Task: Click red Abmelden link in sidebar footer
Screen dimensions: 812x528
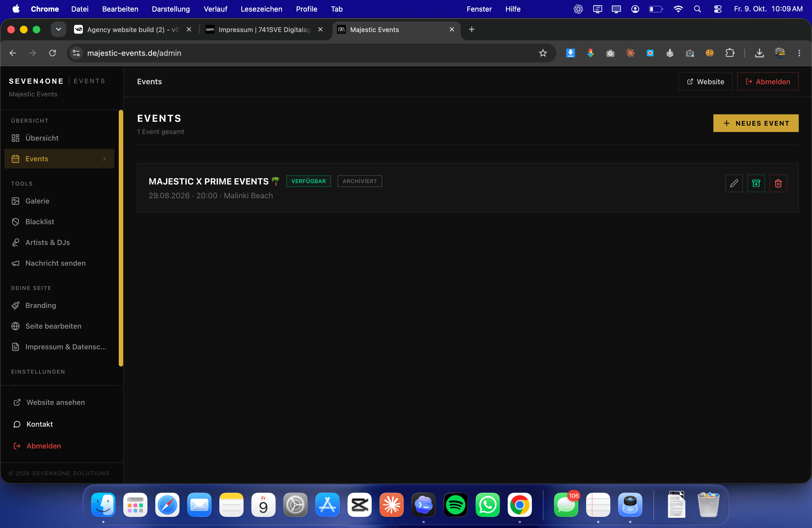Action: (x=37, y=446)
